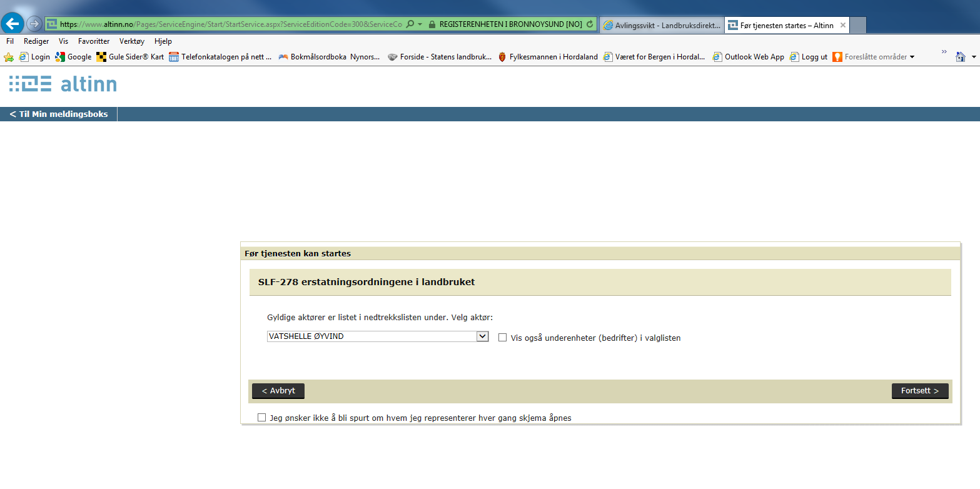Click the green padlock security icon
Image resolution: width=980 pixels, height=489 pixels.
tap(432, 24)
